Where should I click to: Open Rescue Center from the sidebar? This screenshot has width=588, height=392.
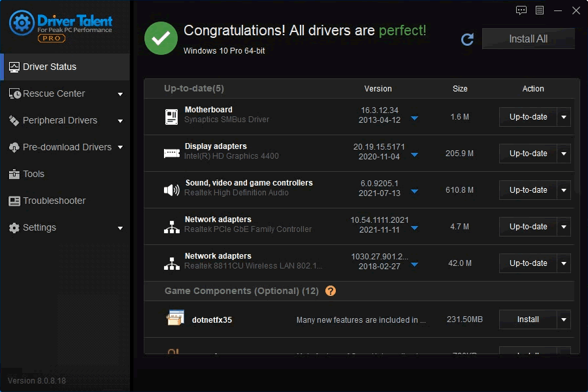[65, 94]
